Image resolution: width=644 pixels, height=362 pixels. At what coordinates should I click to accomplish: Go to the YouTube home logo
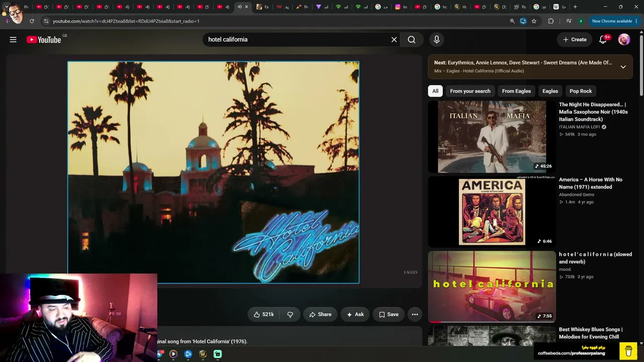(44, 39)
